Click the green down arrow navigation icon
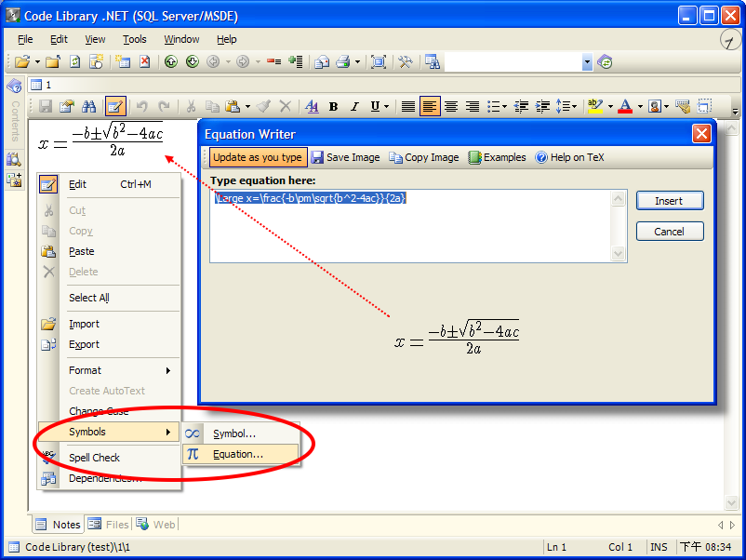Screen dimensions: 746x560 click(x=193, y=61)
